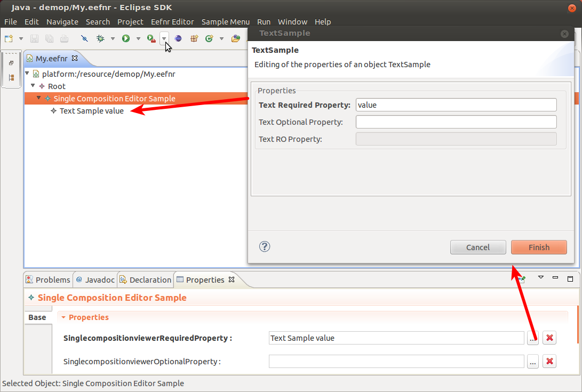Toggle the Skip All Breakpoints icon

tap(85, 38)
